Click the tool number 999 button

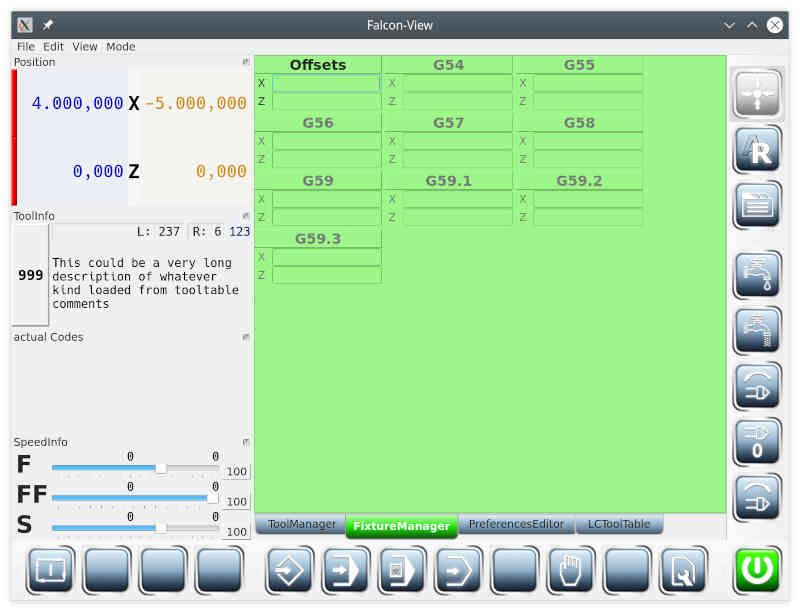tap(31, 275)
